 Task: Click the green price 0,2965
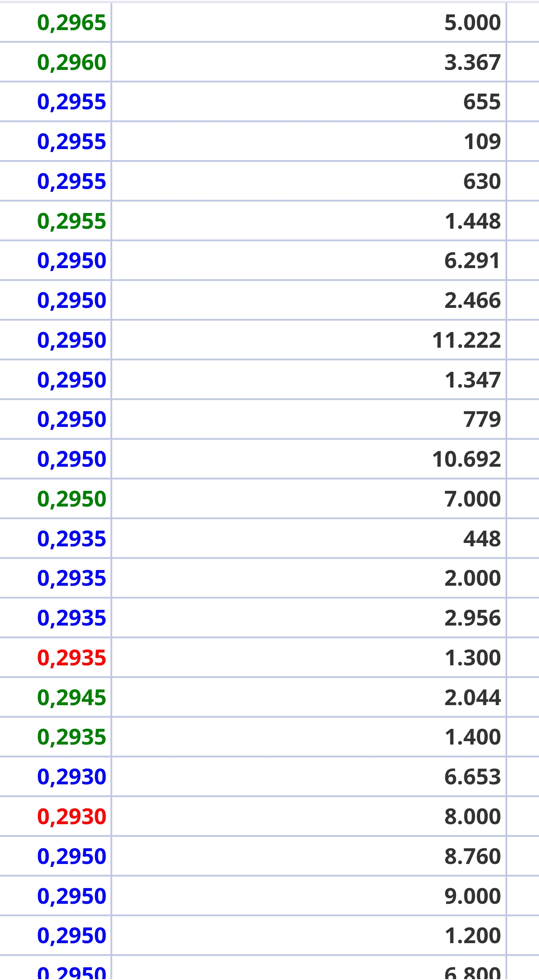click(72, 23)
